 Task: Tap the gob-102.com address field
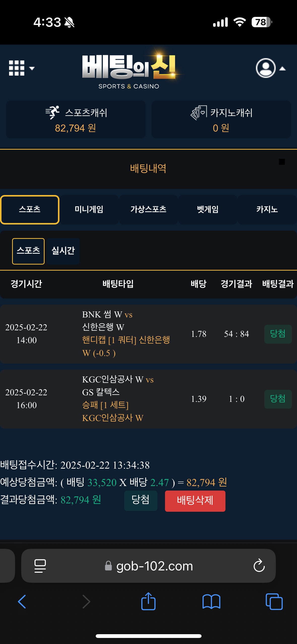(x=154, y=566)
